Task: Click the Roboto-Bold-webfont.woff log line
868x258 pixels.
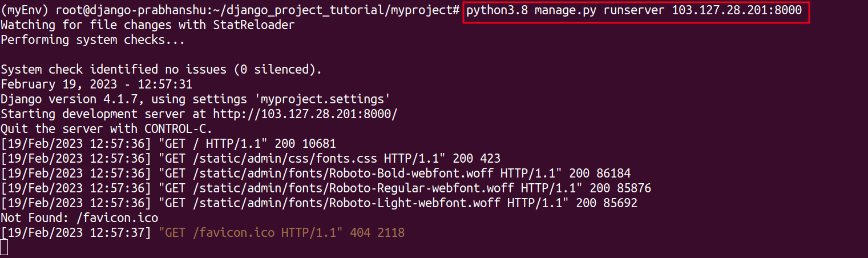Action: pyautogui.click(x=316, y=173)
